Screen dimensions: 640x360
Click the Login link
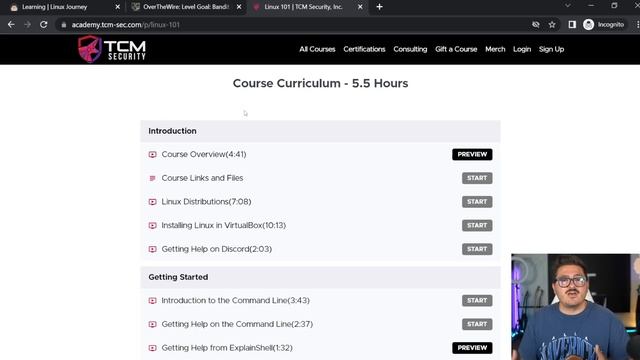click(x=522, y=49)
